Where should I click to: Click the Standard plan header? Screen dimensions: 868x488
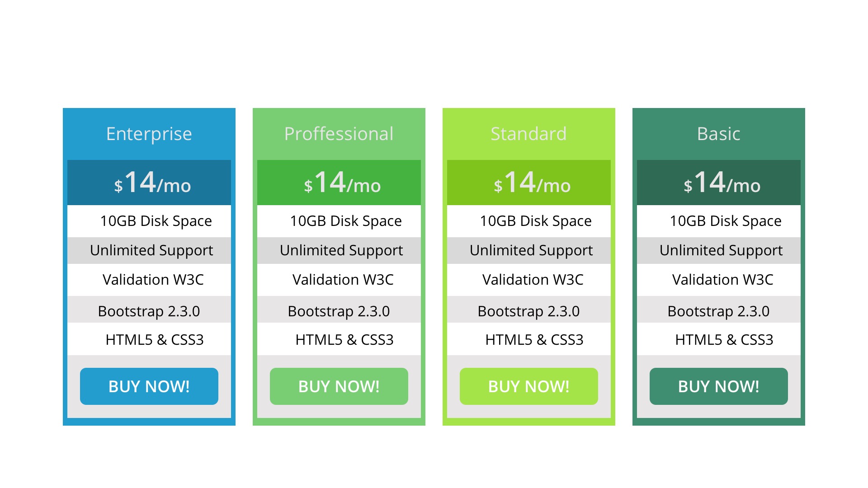(x=529, y=134)
